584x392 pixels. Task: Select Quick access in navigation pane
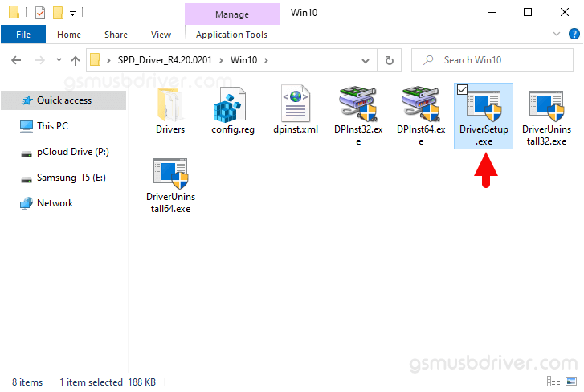pyautogui.click(x=64, y=100)
